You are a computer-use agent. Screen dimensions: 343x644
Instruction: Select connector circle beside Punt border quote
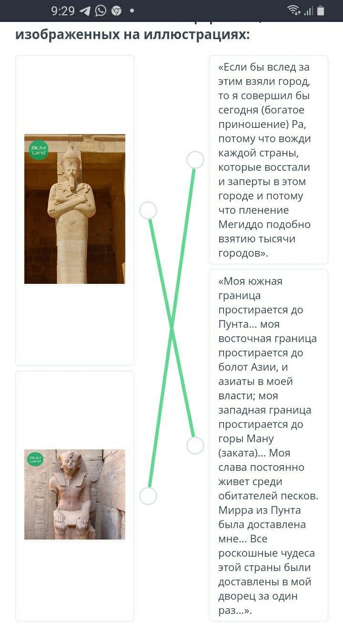point(195,446)
